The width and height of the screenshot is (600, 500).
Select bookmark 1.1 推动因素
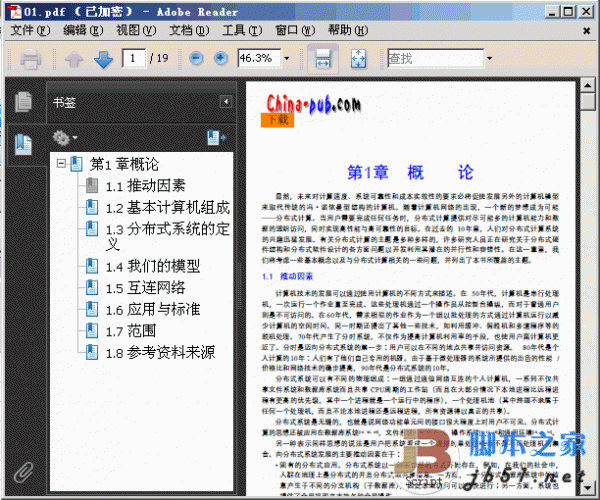click(x=145, y=186)
